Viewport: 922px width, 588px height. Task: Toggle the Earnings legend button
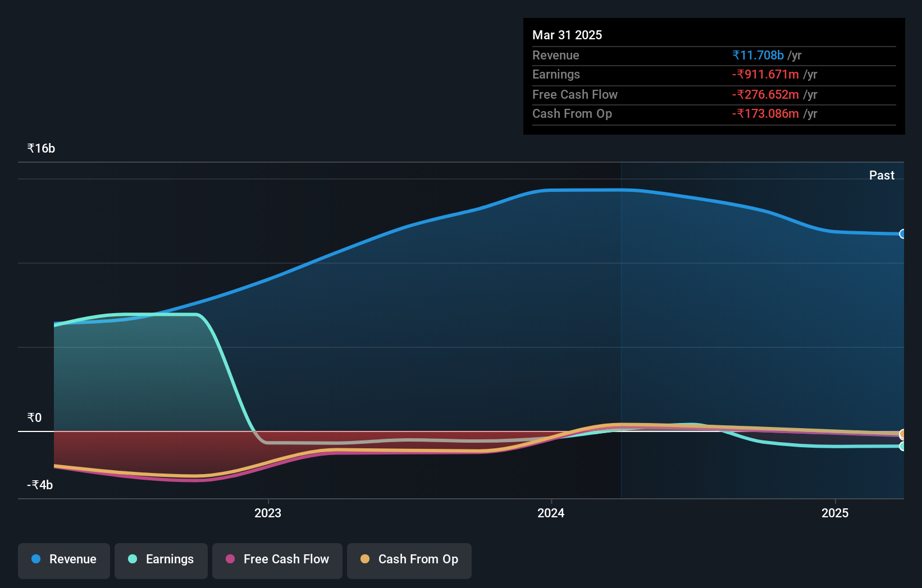click(x=161, y=561)
